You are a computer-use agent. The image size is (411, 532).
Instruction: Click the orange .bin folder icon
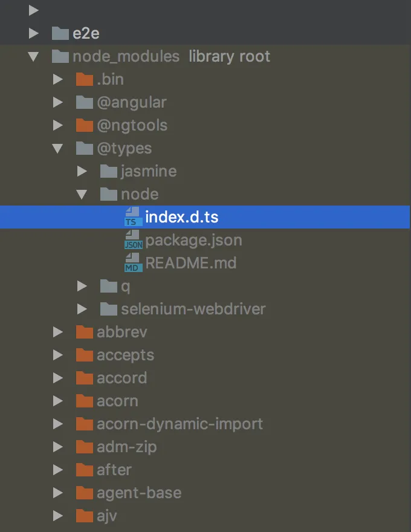pyautogui.click(x=85, y=79)
